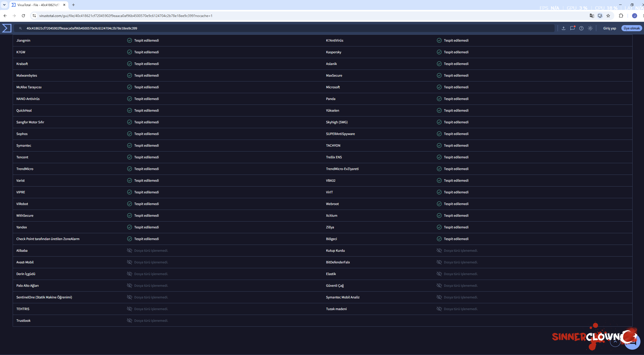Open a new browser tab

73,5
